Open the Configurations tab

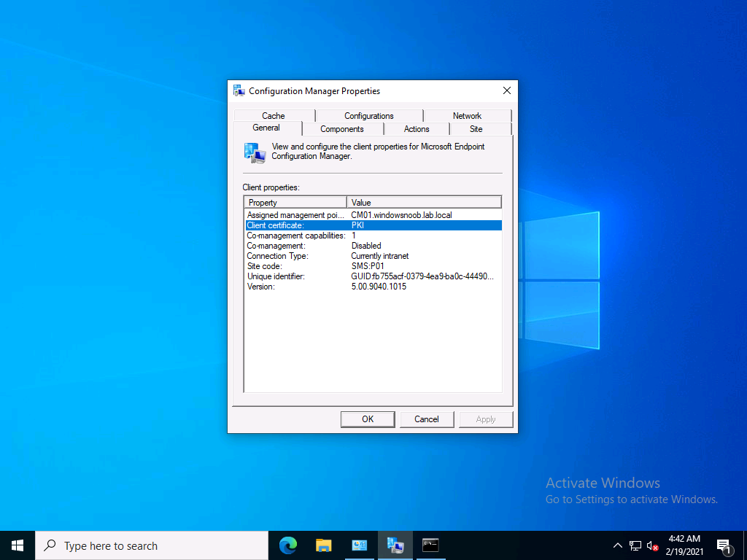click(368, 116)
